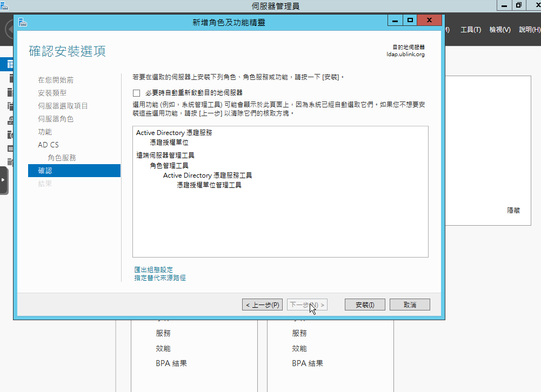Click the wizard title bar icon
The height and width of the screenshot is (392, 541).
point(23,23)
